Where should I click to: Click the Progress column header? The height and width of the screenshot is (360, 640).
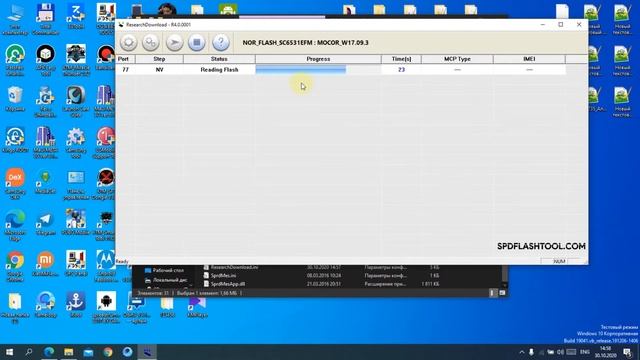point(318,59)
